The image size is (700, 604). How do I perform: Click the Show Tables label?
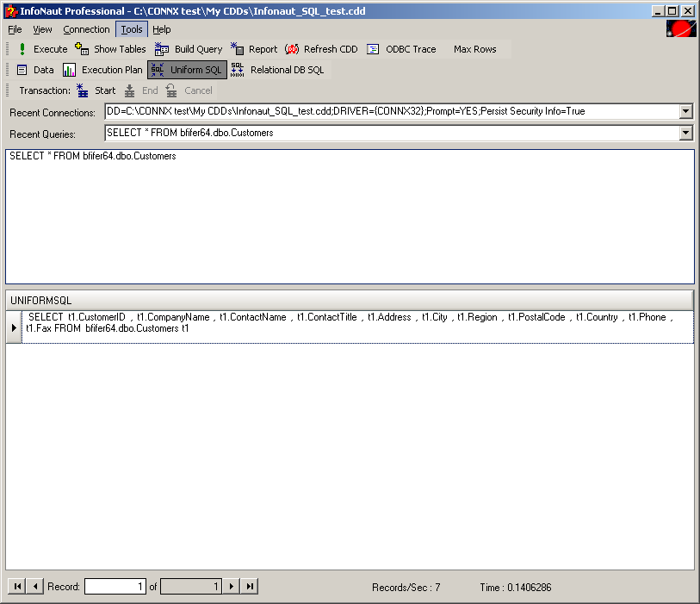tap(120, 49)
